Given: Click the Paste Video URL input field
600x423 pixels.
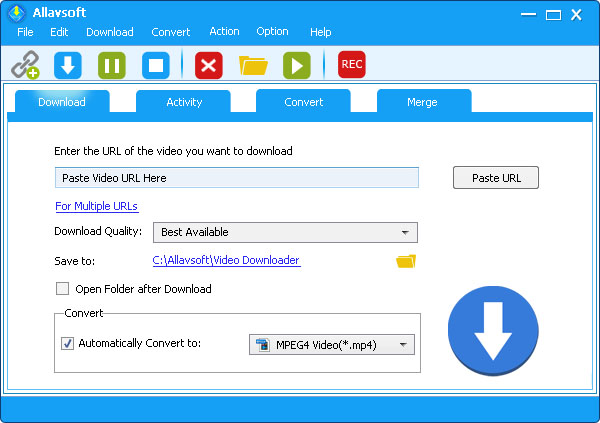Looking at the screenshot, I should (236, 178).
